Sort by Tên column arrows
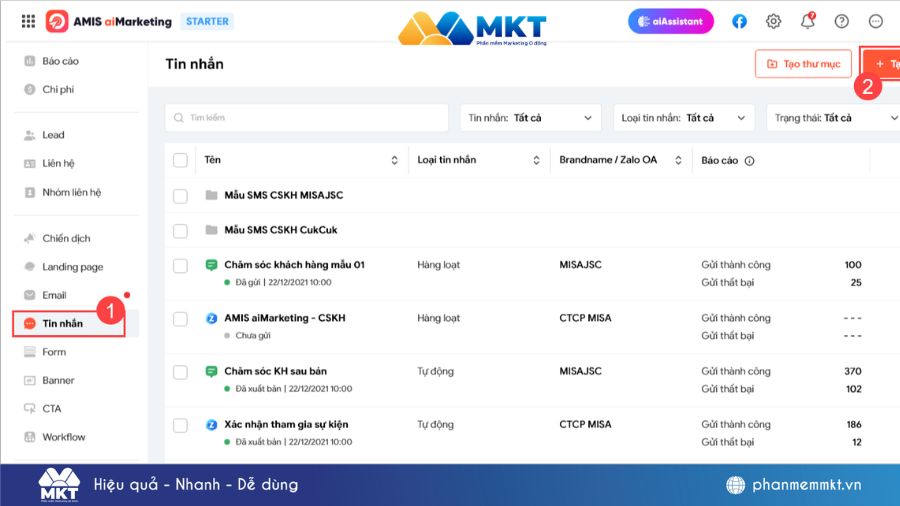This screenshot has height=506, width=900. [394, 160]
